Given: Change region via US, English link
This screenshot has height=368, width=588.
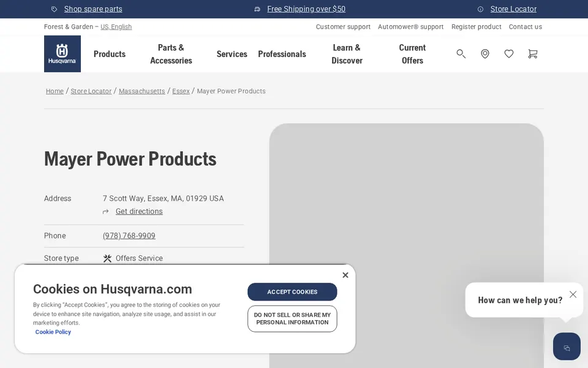Looking at the screenshot, I should 116,26.
